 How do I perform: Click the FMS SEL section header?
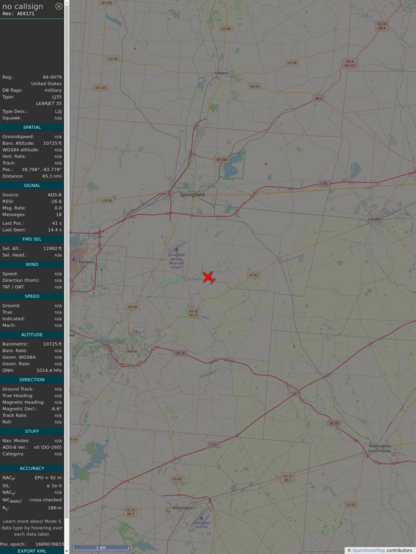(x=32, y=239)
